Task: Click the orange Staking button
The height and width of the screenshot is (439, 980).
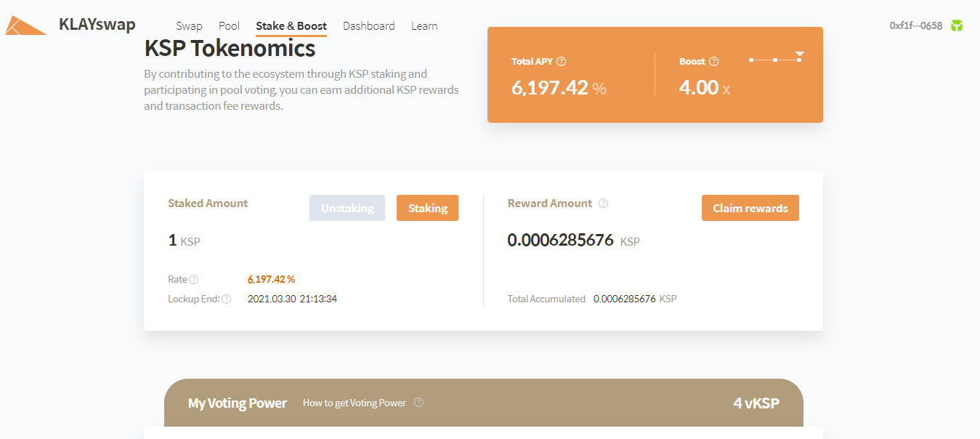Action: tap(427, 208)
